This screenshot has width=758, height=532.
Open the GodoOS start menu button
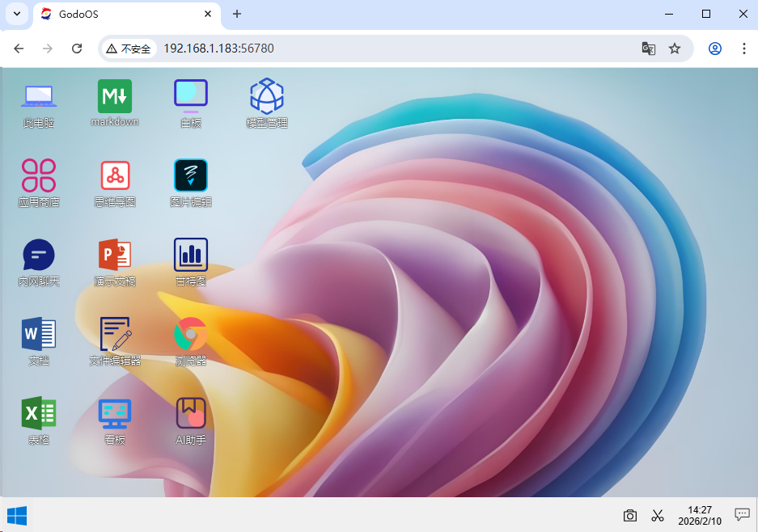[x=17, y=515]
